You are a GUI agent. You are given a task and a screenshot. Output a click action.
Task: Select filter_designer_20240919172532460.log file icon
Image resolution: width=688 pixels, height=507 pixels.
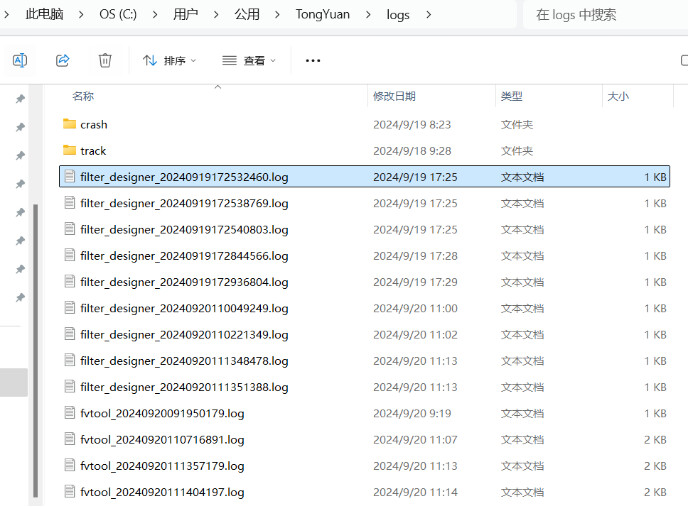tap(69, 176)
